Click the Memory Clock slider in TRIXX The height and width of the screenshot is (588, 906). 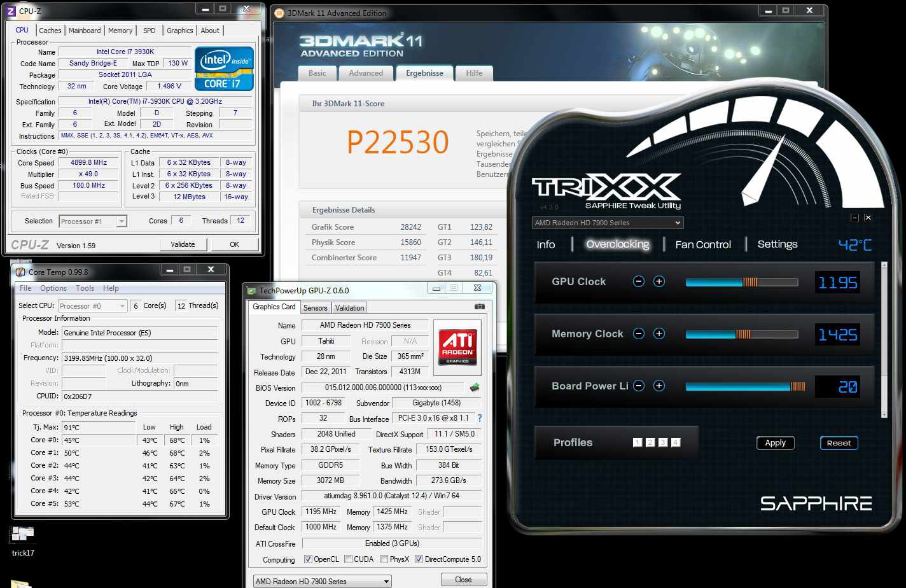tap(742, 334)
